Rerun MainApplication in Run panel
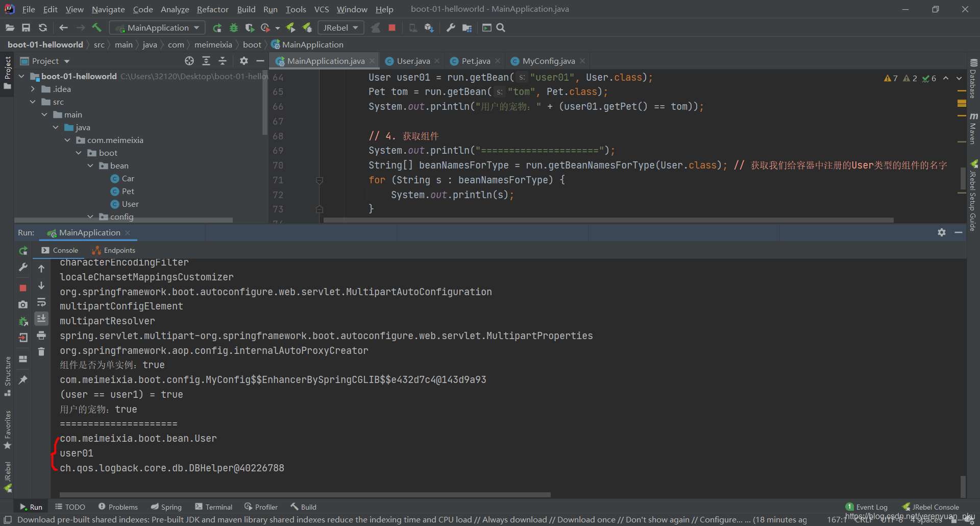The height and width of the screenshot is (526, 980). [23, 251]
